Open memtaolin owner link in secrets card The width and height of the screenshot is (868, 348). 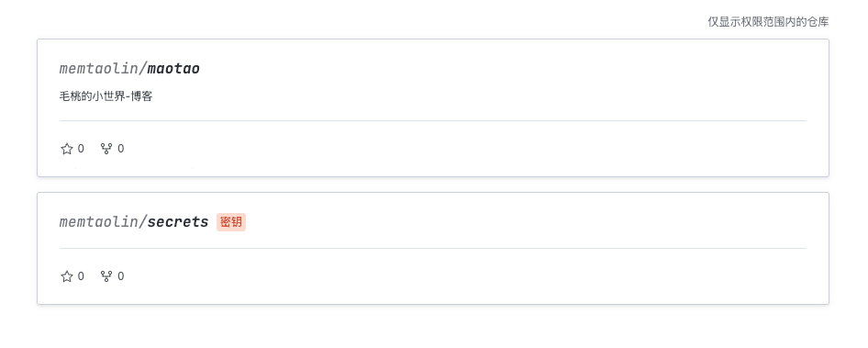(98, 221)
